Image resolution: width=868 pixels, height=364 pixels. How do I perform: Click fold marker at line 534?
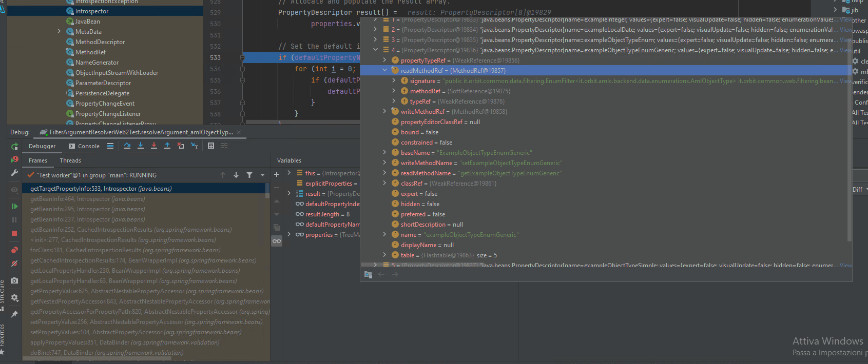pyautogui.click(x=242, y=69)
